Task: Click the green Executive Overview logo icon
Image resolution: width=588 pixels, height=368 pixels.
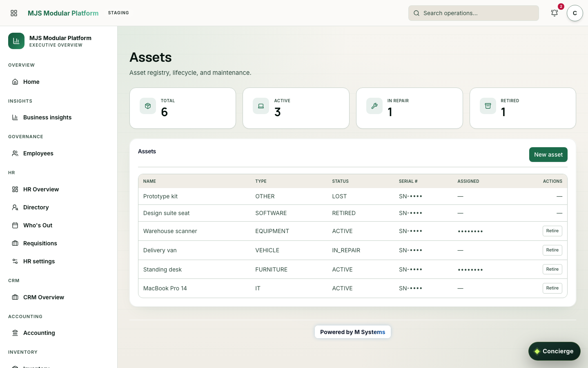Action: (16, 41)
